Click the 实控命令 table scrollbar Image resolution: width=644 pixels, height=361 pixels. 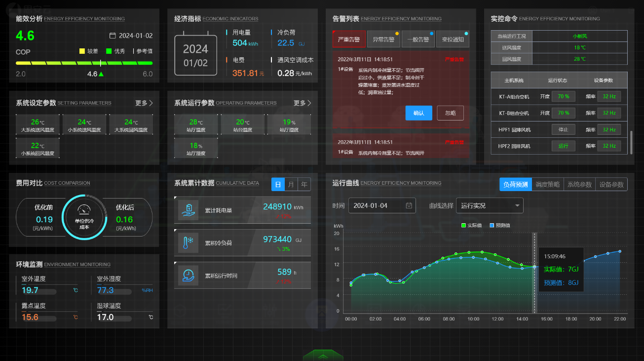click(x=631, y=142)
